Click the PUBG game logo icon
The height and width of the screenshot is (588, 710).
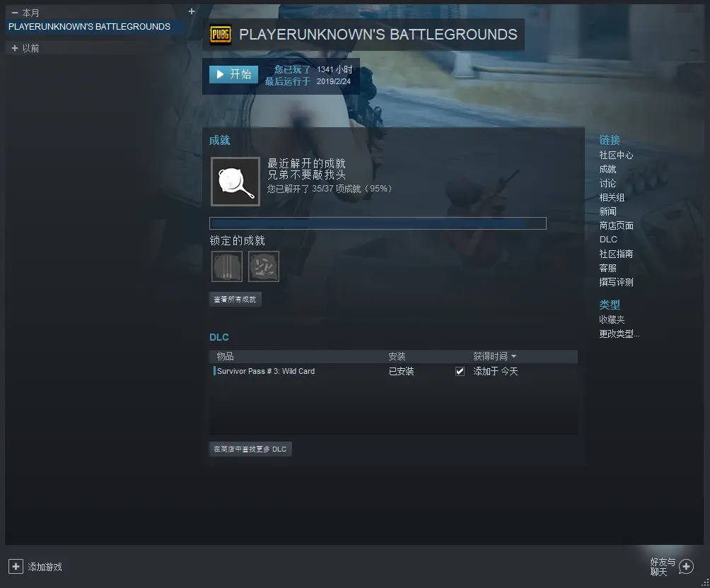221,35
